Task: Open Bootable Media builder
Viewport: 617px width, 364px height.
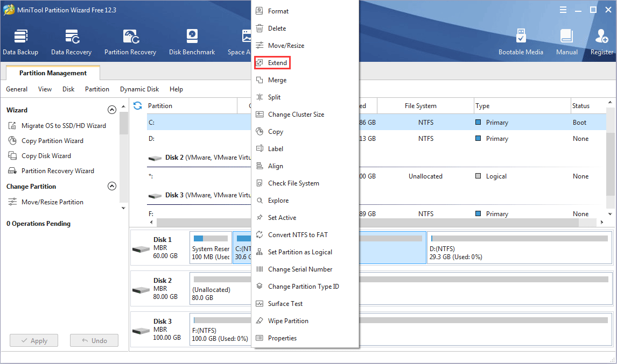Action: pos(521,42)
